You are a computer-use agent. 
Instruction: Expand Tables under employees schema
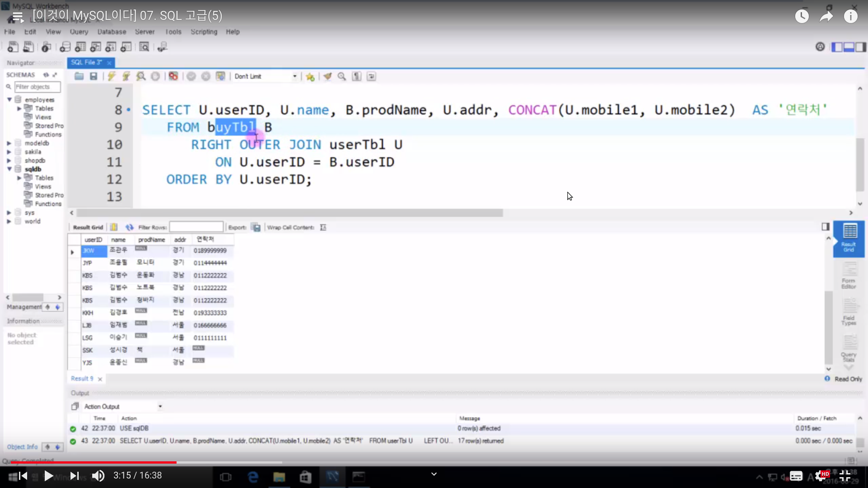coord(19,108)
